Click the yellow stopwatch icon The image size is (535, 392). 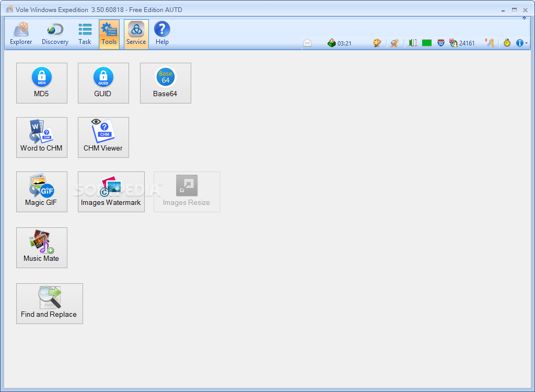click(x=507, y=43)
